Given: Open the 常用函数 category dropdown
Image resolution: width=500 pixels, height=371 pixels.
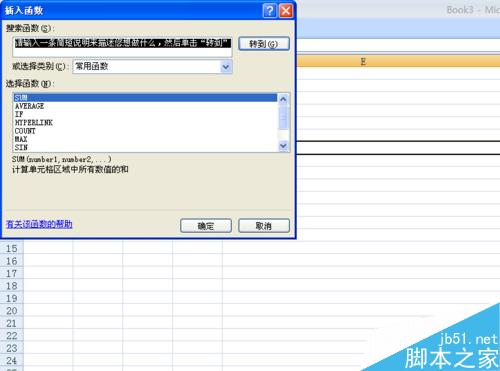Looking at the screenshot, I should (x=226, y=67).
